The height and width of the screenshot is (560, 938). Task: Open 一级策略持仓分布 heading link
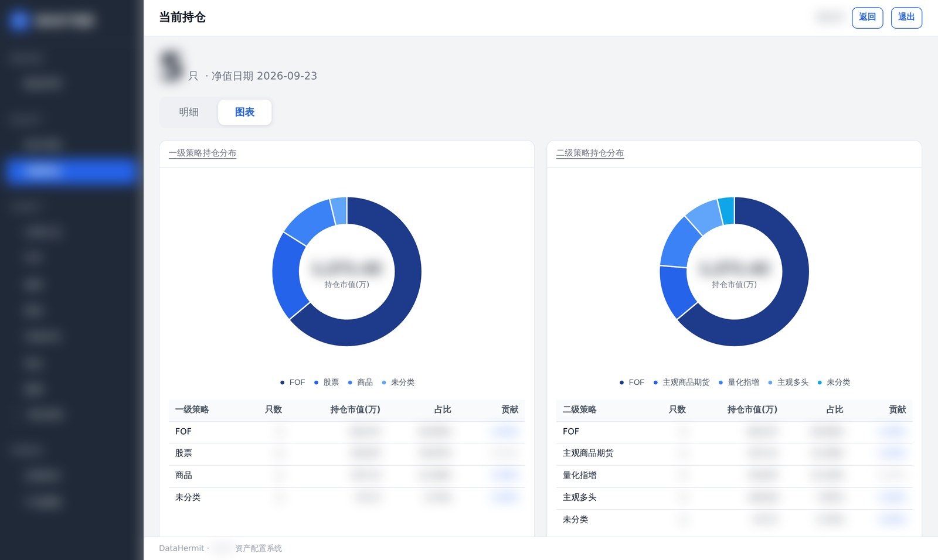pyautogui.click(x=202, y=153)
